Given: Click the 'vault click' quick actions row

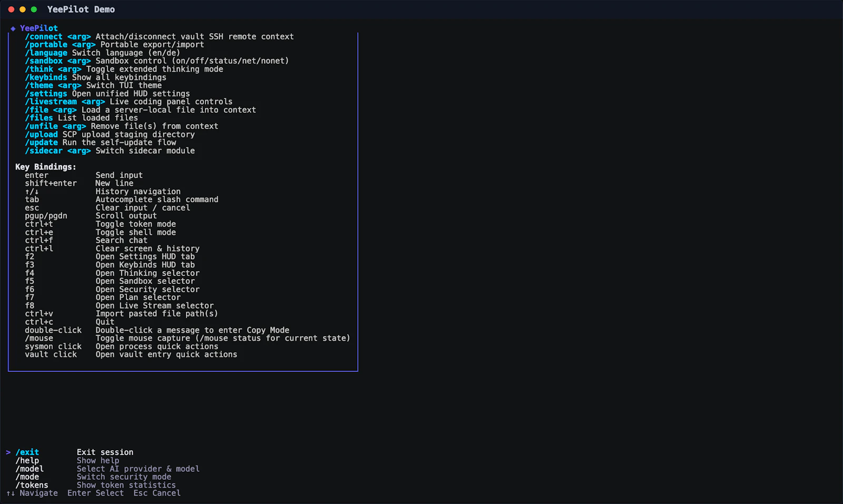Looking at the screenshot, I should coord(131,355).
